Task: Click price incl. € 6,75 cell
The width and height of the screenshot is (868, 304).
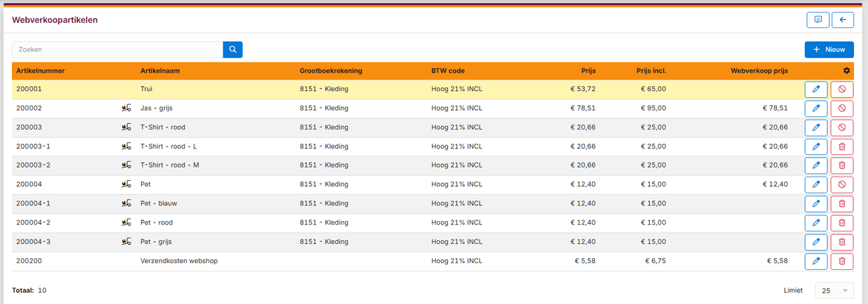Action: click(x=655, y=261)
